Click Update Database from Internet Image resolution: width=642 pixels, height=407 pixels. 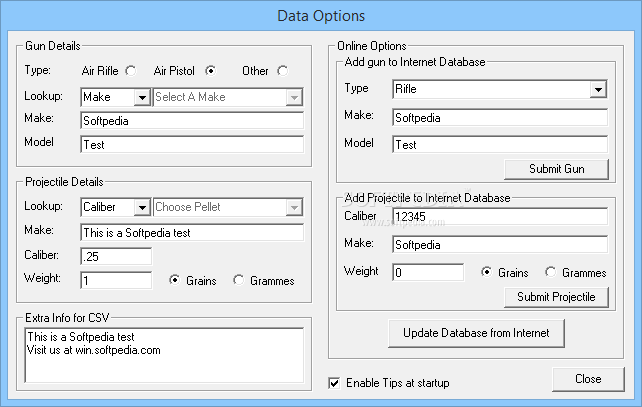click(482, 332)
